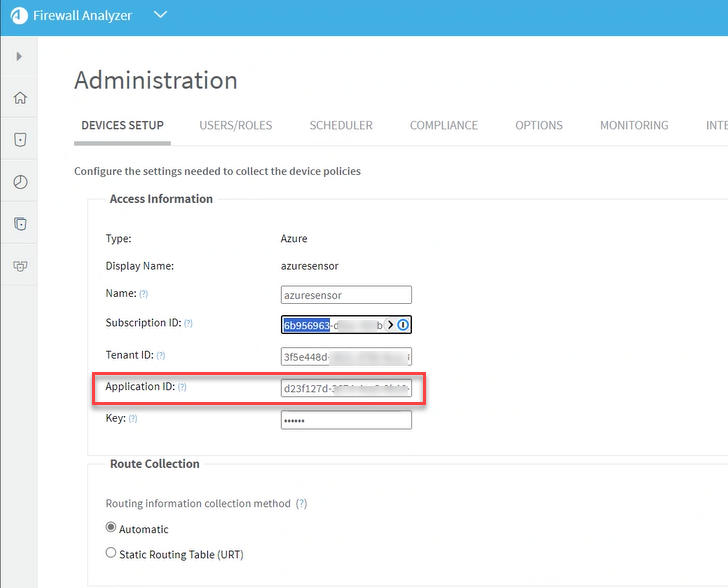Click the Firewall Analyzer logo icon
Screen dimensions: 728x588
[18, 16]
